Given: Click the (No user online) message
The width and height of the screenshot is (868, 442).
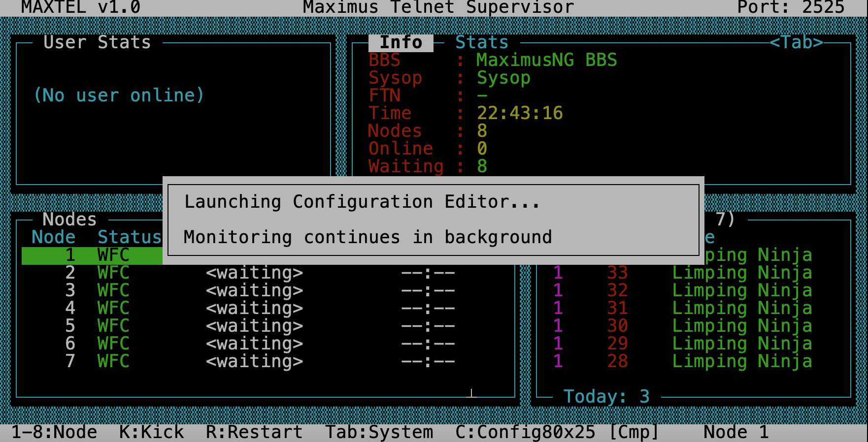Looking at the screenshot, I should [119, 95].
